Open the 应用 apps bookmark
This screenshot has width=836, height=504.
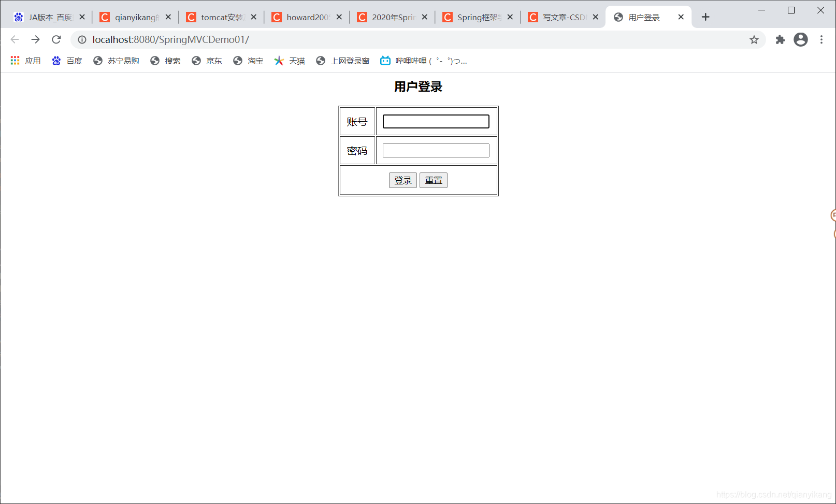tap(26, 61)
